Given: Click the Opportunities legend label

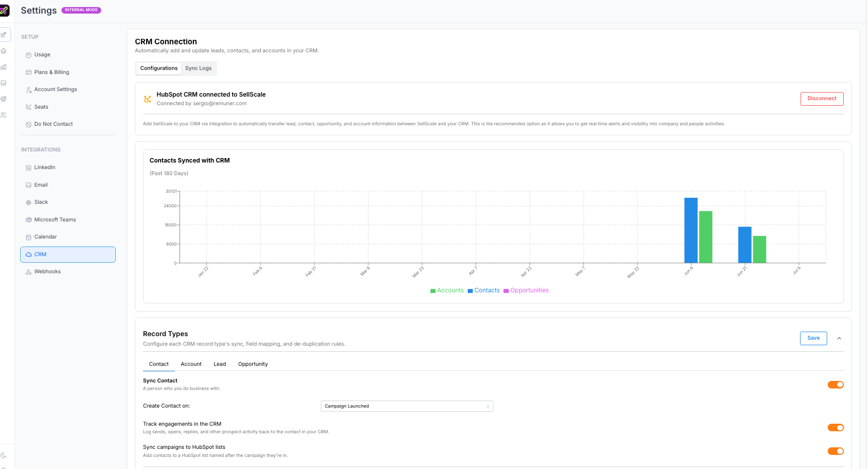Looking at the screenshot, I should (x=530, y=290).
